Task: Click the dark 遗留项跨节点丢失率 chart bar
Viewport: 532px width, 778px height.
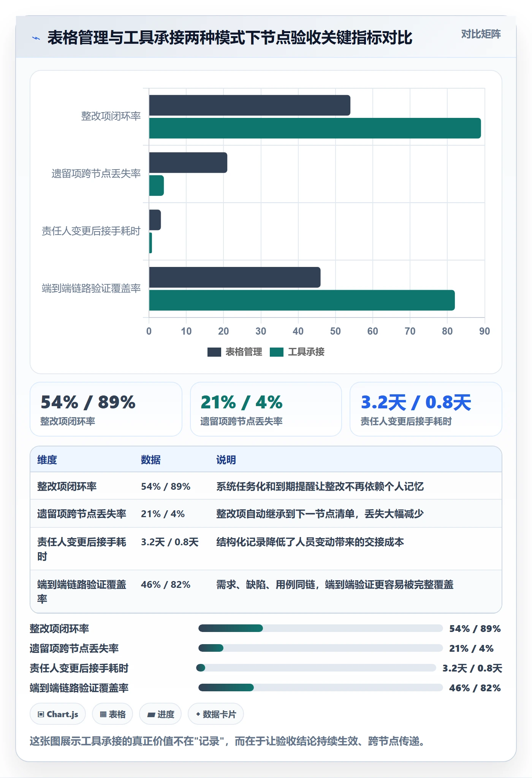Action: tap(188, 163)
